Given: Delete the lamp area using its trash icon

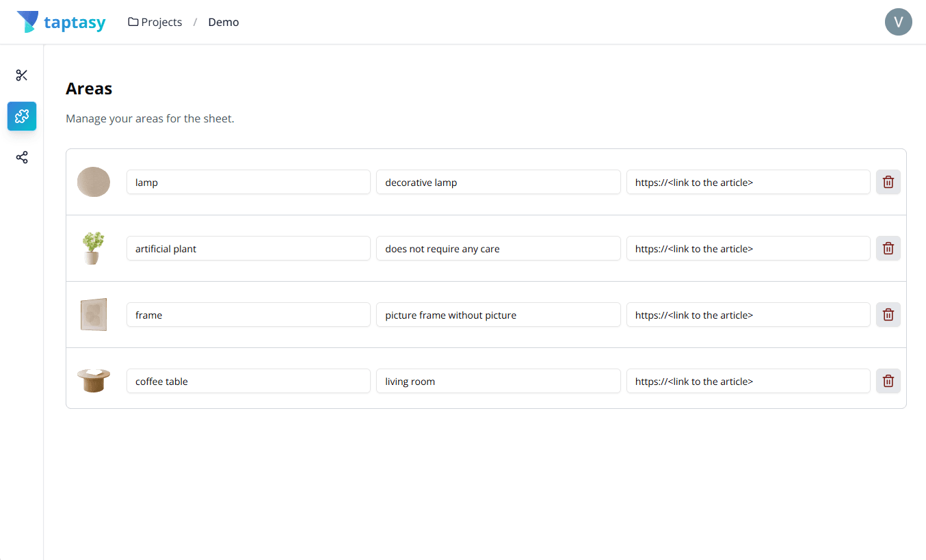Looking at the screenshot, I should (x=888, y=182).
